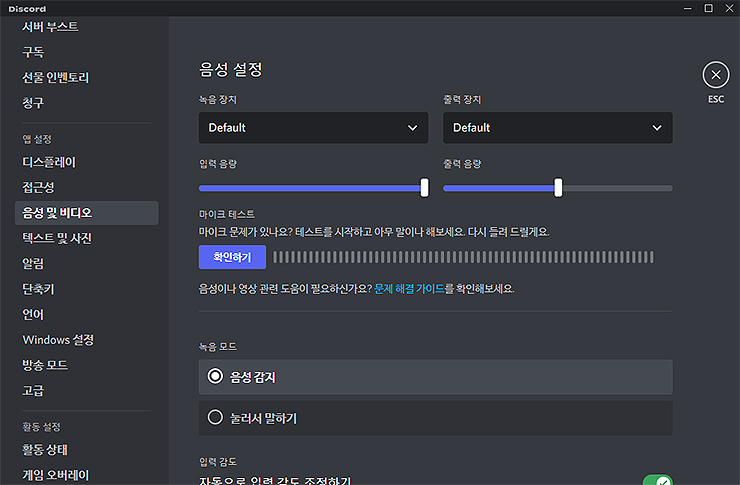This screenshot has width=740, height=485.
Task: Select the 음성 감지 radio option
Action: pyautogui.click(x=436, y=377)
